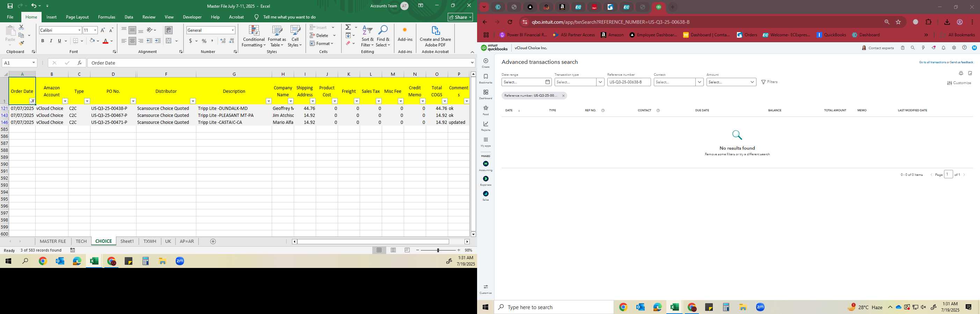980x314 pixels.
Task: Click the Format Painter brush icon
Action: click(x=21, y=43)
